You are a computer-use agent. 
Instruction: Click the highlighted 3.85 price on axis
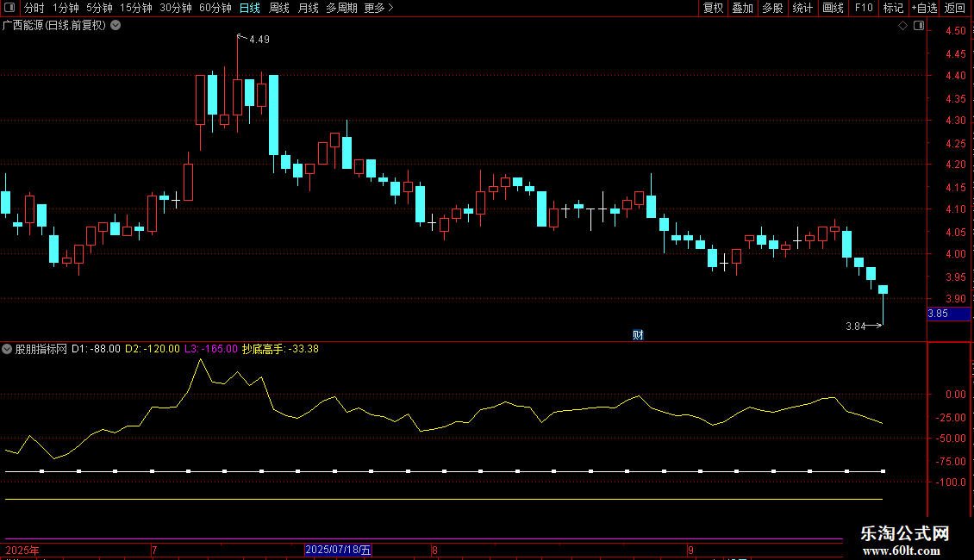click(948, 314)
